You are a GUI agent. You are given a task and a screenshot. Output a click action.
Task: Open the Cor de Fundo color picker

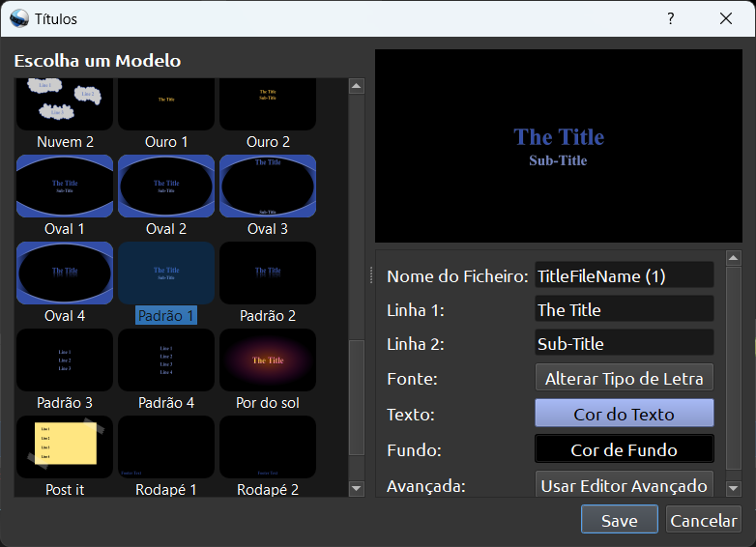pyautogui.click(x=625, y=449)
